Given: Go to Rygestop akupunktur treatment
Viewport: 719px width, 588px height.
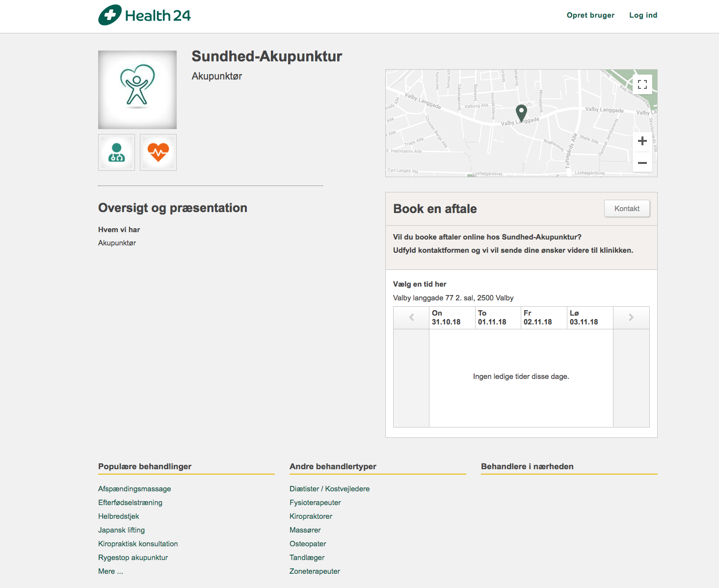Looking at the screenshot, I should pyautogui.click(x=133, y=558).
